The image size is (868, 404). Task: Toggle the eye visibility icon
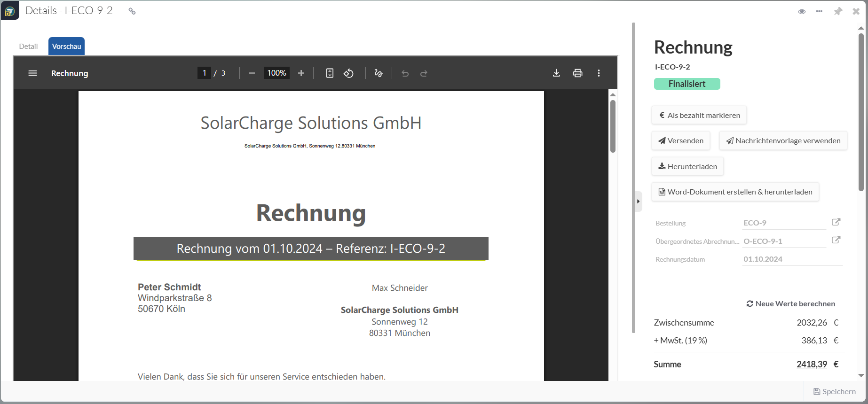(802, 11)
